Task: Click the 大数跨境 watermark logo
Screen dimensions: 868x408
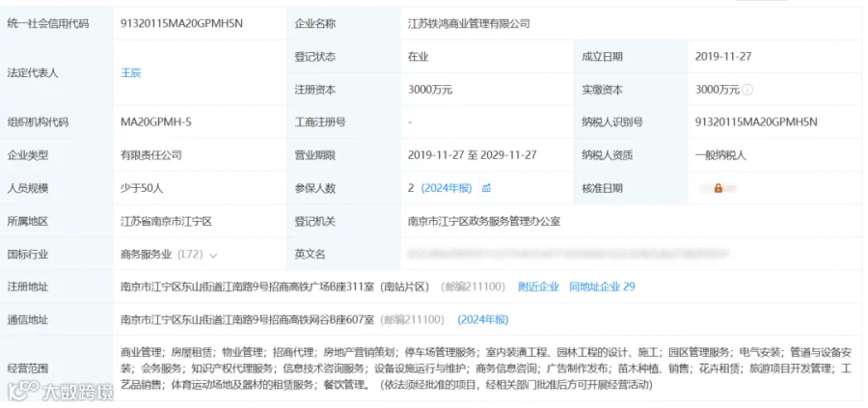Action: pyautogui.click(x=61, y=391)
